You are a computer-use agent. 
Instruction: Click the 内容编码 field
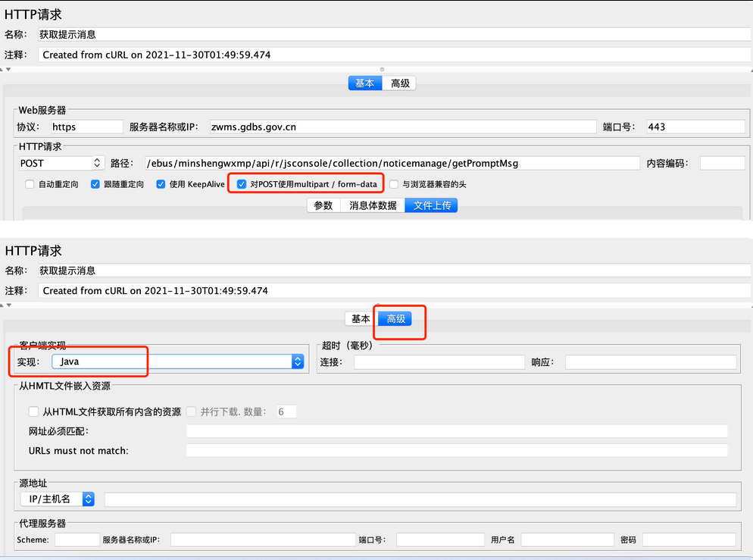pyautogui.click(x=722, y=163)
